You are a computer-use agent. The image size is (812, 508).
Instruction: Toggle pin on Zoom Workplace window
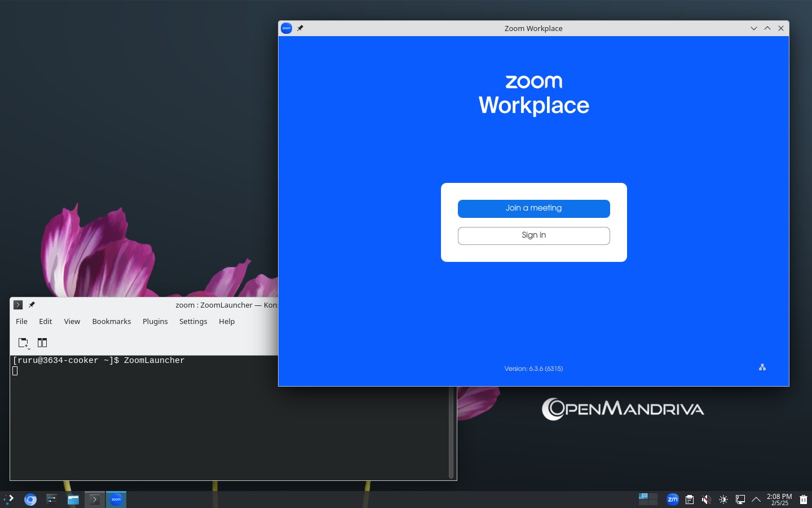(x=300, y=28)
